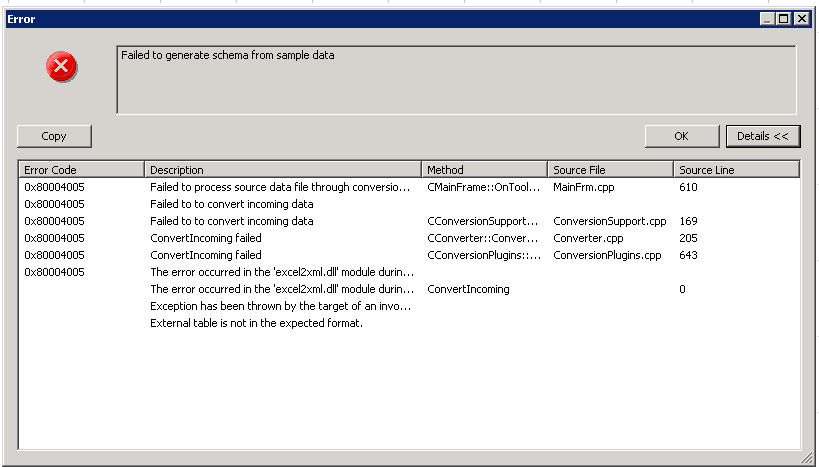Minimize the Error dialog window

[767, 19]
